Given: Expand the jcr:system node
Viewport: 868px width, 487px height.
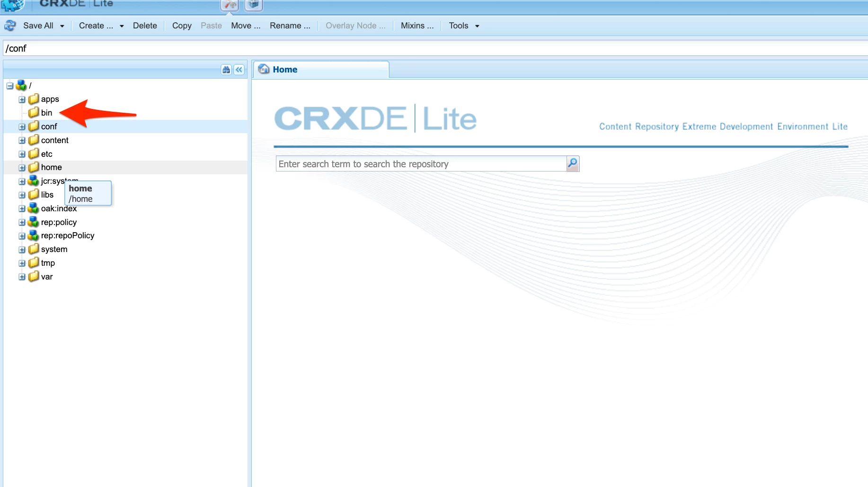Looking at the screenshot, I should coord(22,181).
